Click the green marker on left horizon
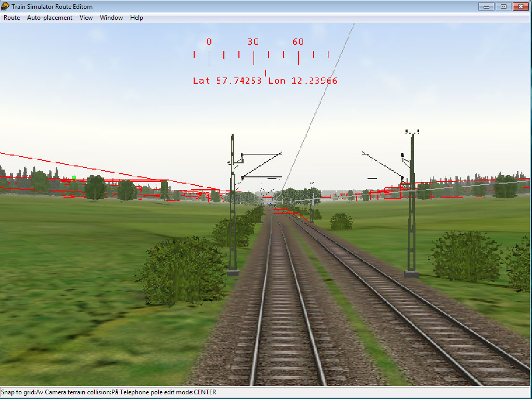The image size is (532, 399). tap(74, 177)
